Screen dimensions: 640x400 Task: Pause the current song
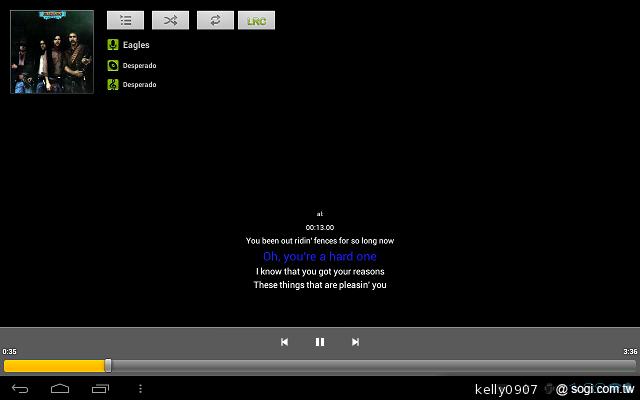(320, 342)
